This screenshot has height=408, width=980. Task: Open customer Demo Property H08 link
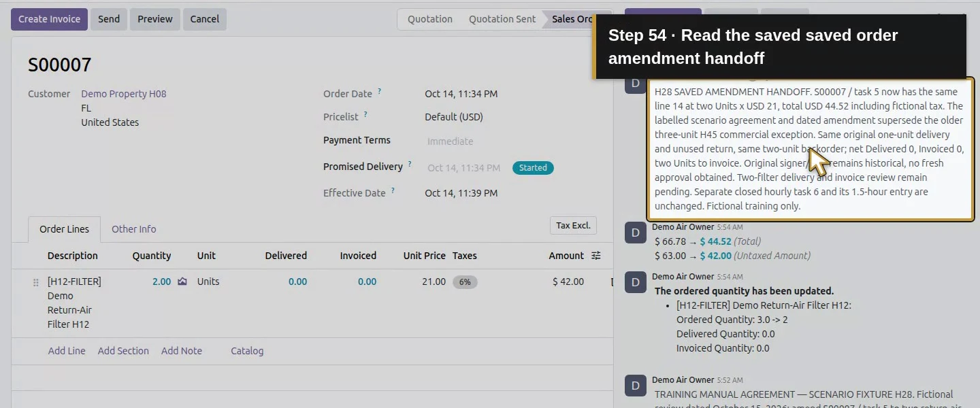(124, 94)
